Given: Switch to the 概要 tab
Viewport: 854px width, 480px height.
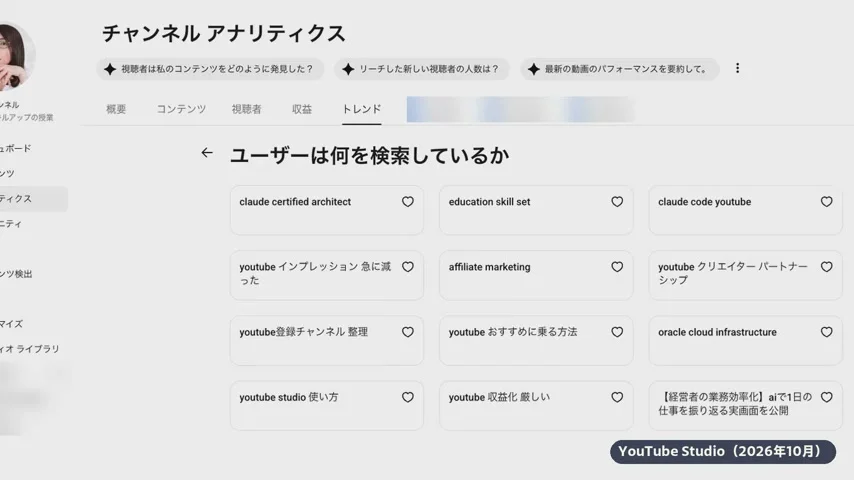Looking at the screenshot, I should tap(116, 109).
